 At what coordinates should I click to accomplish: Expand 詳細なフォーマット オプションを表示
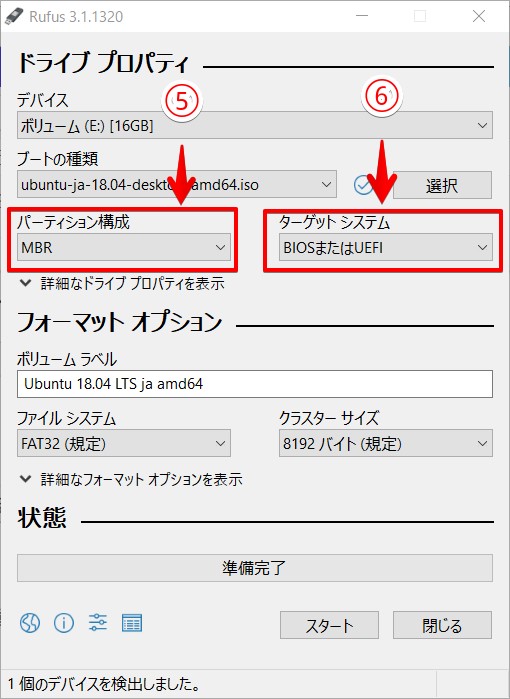tap(131, 479)
